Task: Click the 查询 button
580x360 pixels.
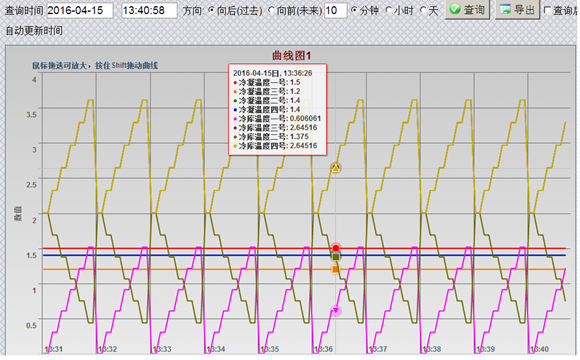Action: click(467, 9)
